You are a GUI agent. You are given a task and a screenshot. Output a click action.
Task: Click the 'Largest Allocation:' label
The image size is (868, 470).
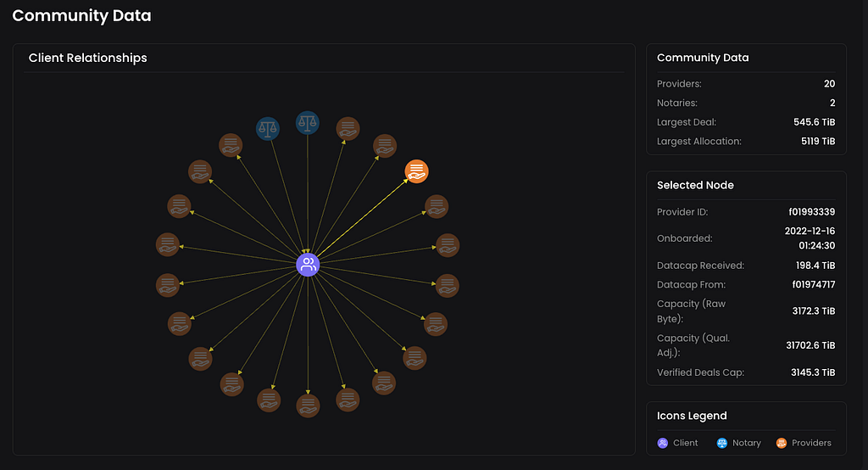pyautogui.click(x=699, y=142)
